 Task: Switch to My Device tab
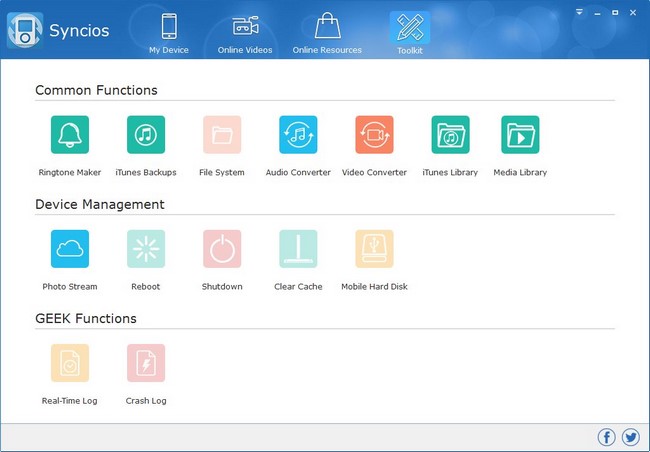pos(169,34)
